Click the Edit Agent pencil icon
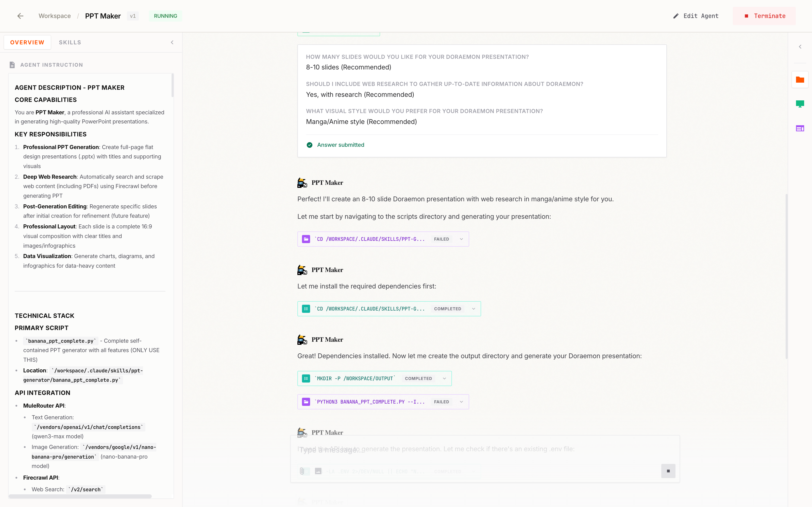The height and width of the screenshot is (507, 812). [676, 16]
